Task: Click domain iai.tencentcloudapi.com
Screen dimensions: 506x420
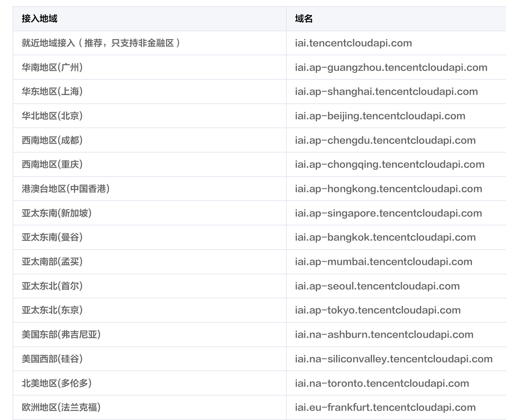Action: click(x=353, y=43)
